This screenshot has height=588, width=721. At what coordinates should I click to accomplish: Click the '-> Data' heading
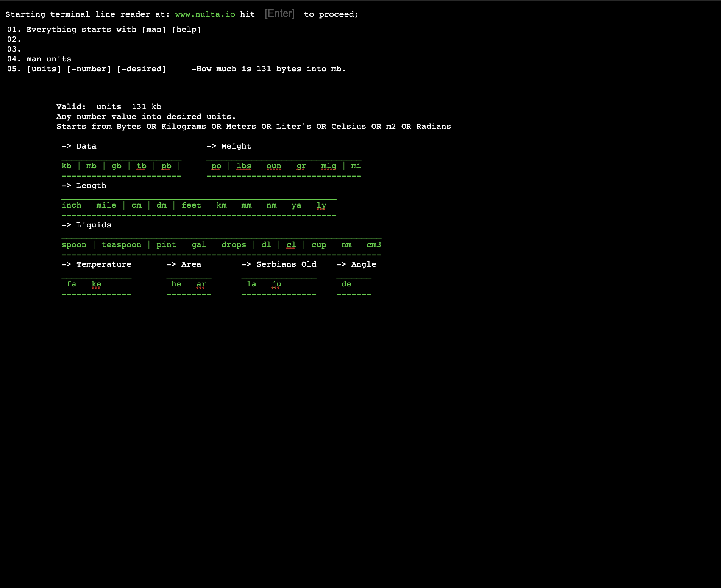tap(79, 146)
